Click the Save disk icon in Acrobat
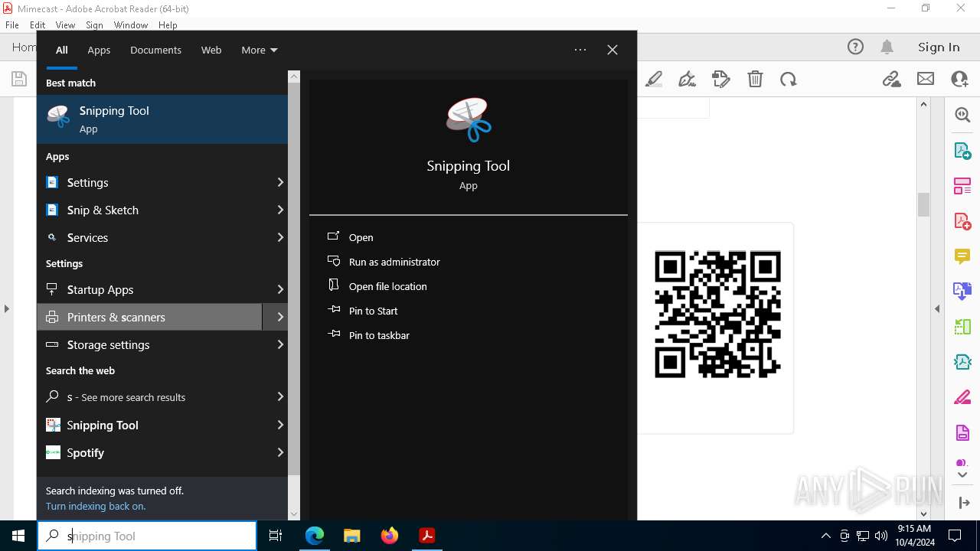The image size is (980, 551). [x=18, y=79]
